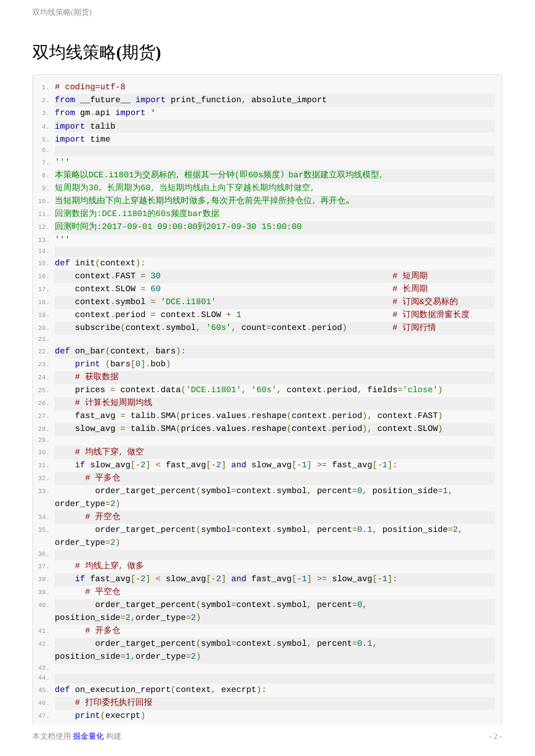Click the '# 计算长短周期均线' comment
The height and width of the screenshot is (756, 535).
click(x=113, y=403)
